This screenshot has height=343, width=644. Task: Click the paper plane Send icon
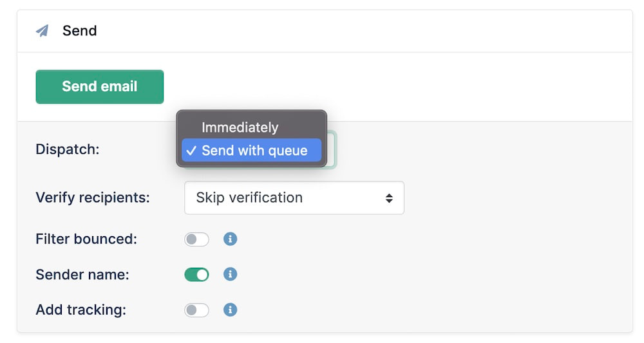pyautogui.click(x=43, y=31)
